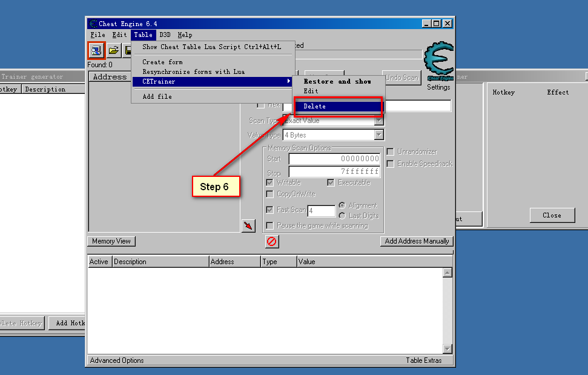Open the File menu
The width and height of the screenshot is (588, 375).
pos(98,35)
